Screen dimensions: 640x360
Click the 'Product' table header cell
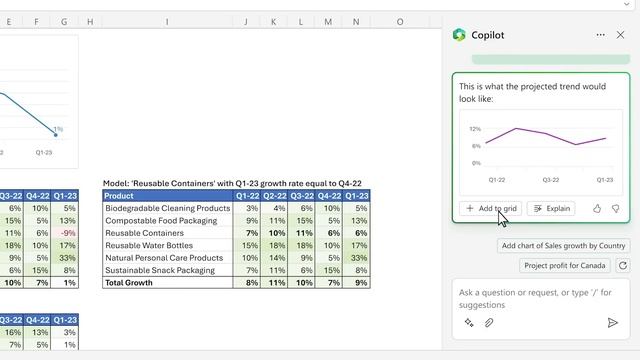[167, 196]
